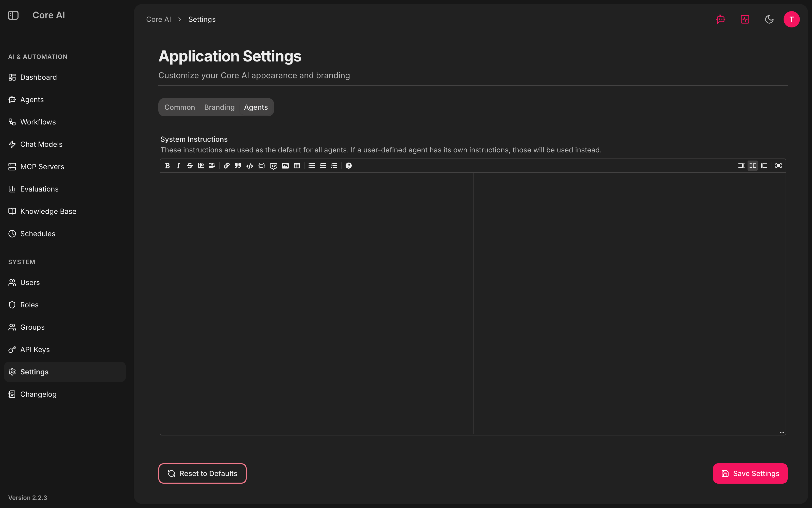Click the Version 2.2.3 label

(27, 498)
